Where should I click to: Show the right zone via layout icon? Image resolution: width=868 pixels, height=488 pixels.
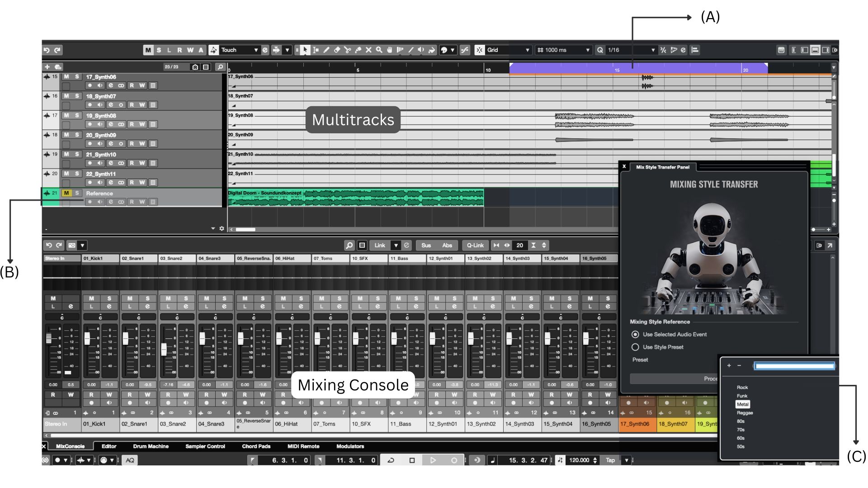click(x=826, y=50)
